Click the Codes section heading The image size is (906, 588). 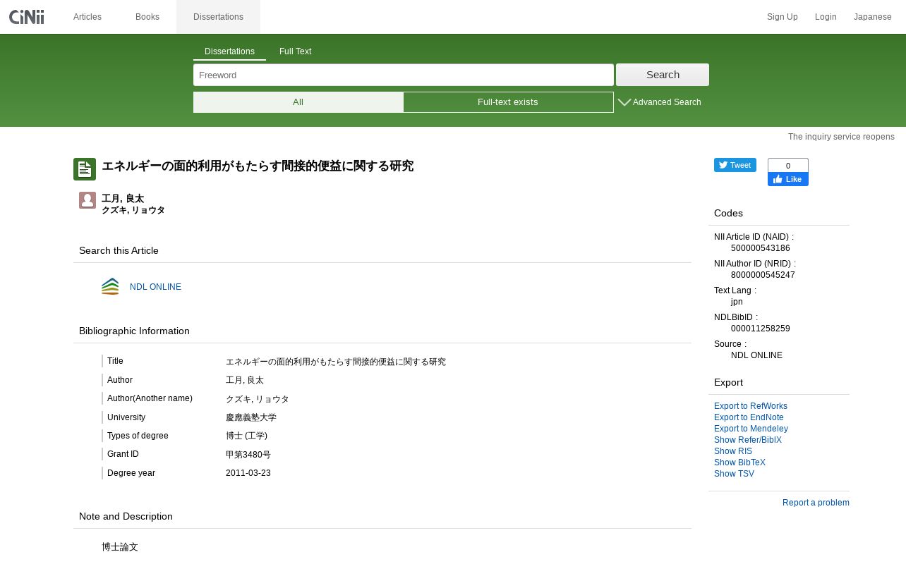pos(728,213)
